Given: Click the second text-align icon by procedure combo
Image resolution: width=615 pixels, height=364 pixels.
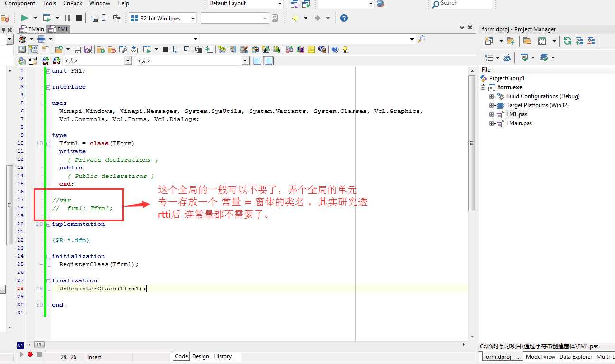Looking at the screenshot, I should tap(269, 61).
